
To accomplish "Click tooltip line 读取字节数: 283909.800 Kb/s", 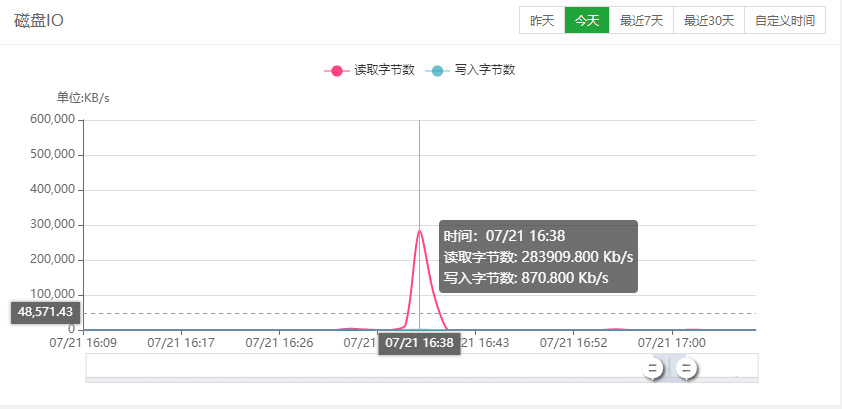I will click(538, 257).
